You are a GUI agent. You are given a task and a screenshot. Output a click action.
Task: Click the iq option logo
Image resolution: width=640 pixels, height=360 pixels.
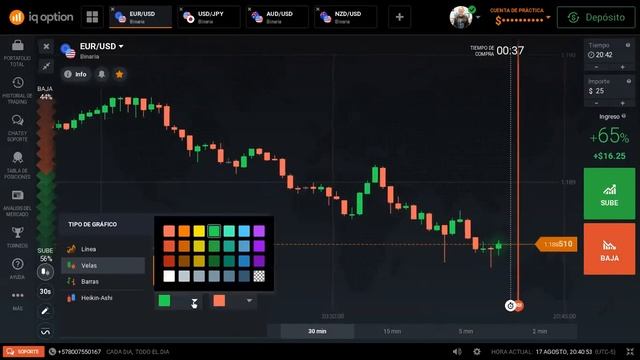click(x=41, y=17)
